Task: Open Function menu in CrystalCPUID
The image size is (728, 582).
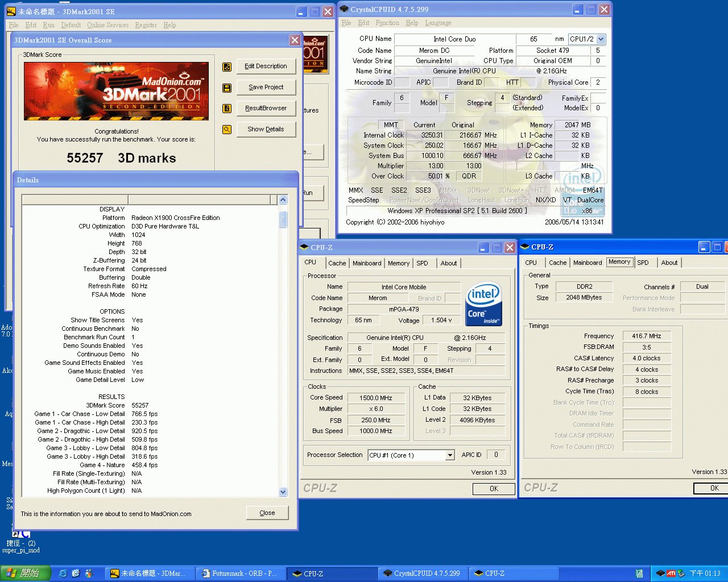Action: pos(387,23)
